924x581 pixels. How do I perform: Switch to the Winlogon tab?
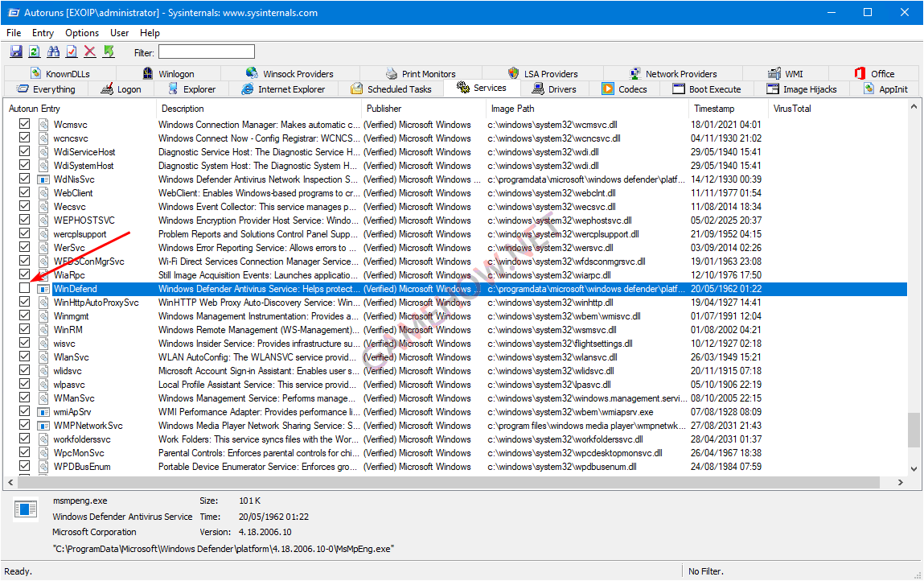[169, 74]
